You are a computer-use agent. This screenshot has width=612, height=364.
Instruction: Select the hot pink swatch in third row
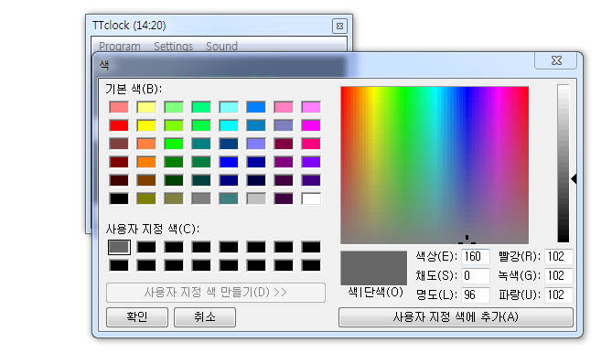311,144
